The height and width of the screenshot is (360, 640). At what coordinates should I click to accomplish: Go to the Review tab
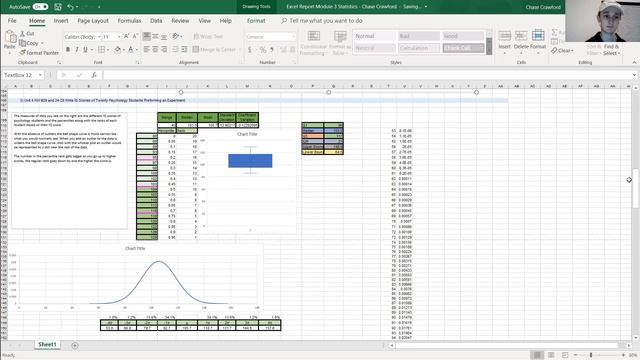tap(180, 20)
